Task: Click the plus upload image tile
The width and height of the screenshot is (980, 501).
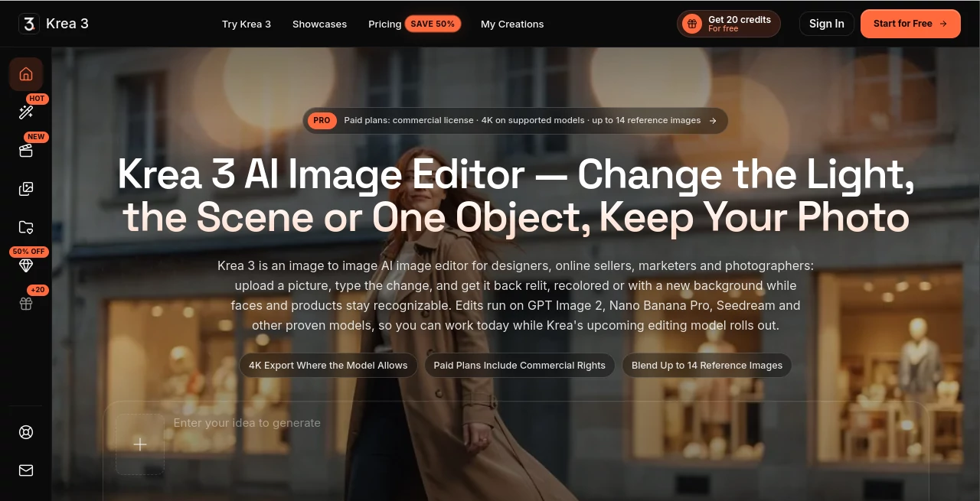Action: 140,444
